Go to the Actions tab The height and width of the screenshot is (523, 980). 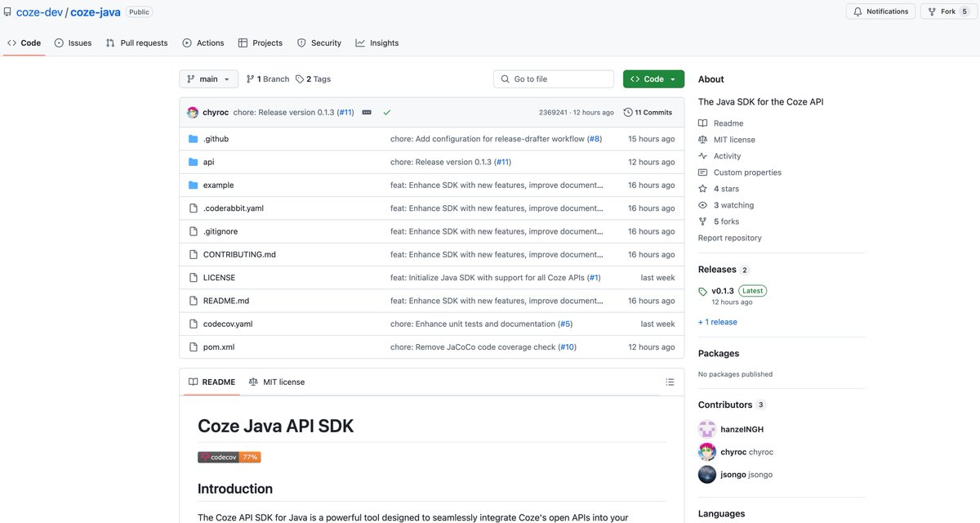[x=203, y=42]
